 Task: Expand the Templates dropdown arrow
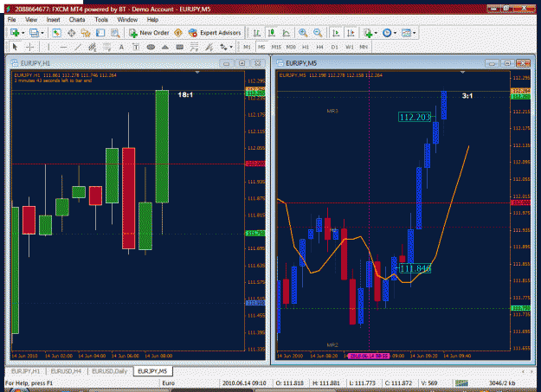click(x=415, y=33)
